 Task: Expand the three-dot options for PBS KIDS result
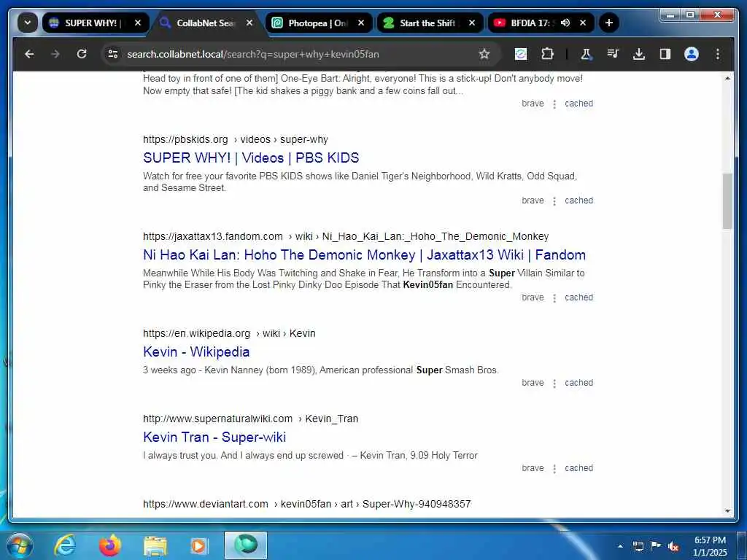coord(554,201)
